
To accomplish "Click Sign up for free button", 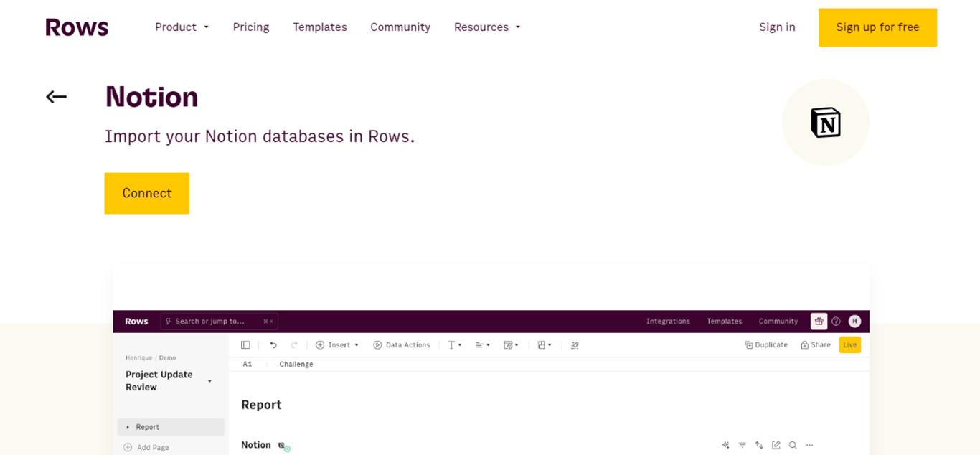I will click(x=877, y=27).
